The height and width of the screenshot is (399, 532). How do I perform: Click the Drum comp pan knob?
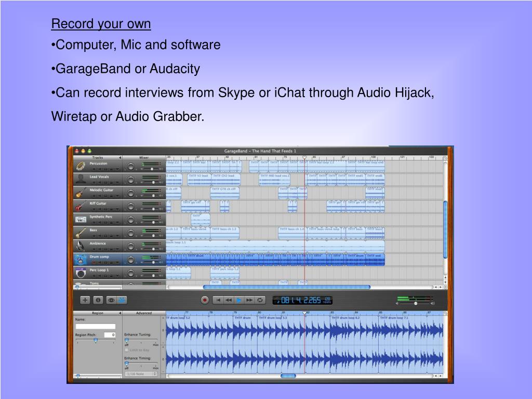(x=130, y=260)
